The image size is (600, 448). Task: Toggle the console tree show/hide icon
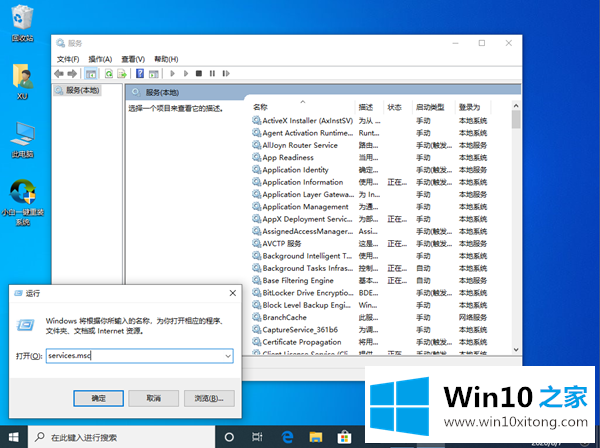point(91,73)
